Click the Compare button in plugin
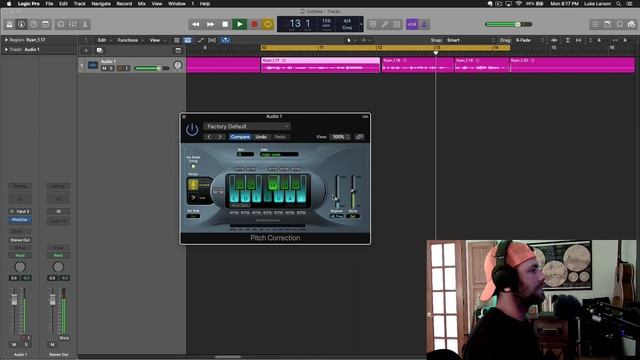The image size is (640, 360). coord(240,137)
